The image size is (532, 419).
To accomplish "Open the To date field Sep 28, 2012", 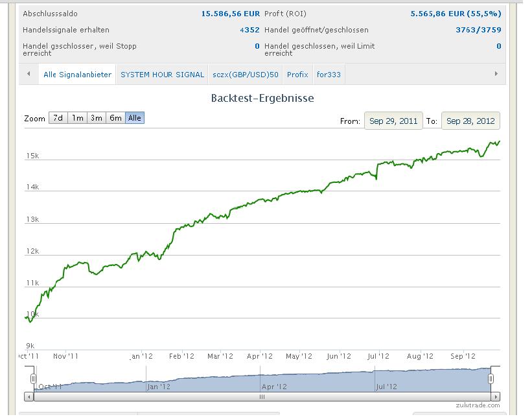I will 470,121.
